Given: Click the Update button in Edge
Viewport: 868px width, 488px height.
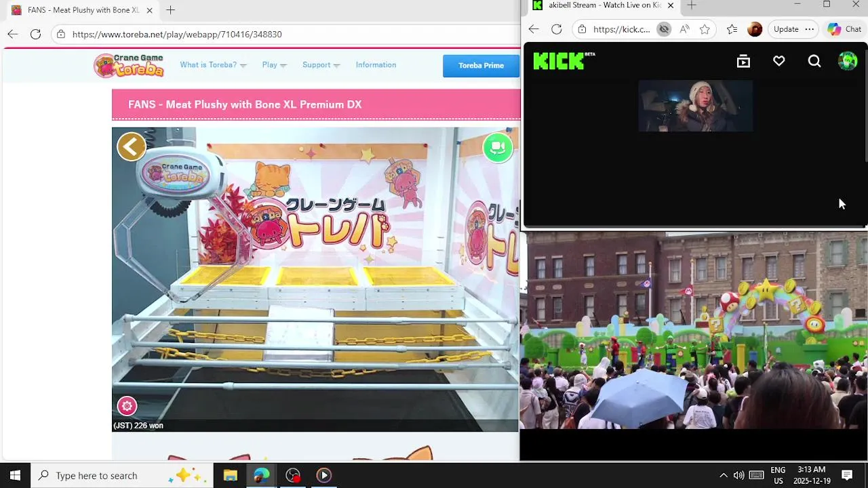Looking at the screenshot, I should click(x=786, y=29).
